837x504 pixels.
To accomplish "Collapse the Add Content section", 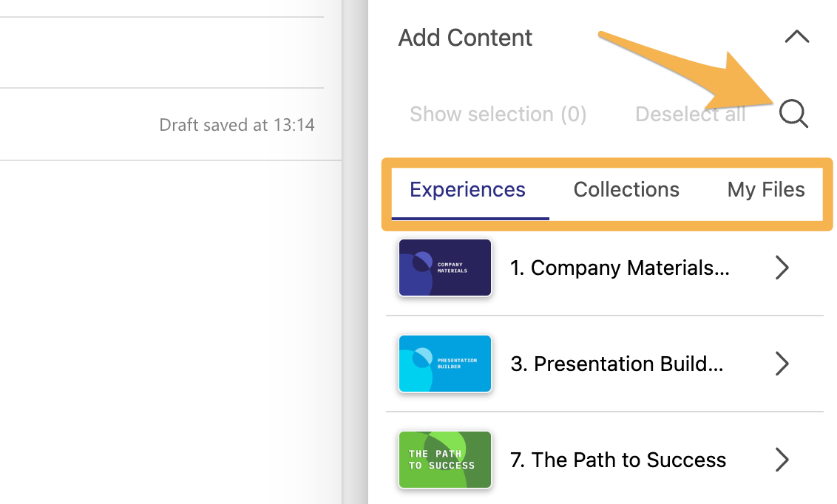I will [x=796, y=37].
